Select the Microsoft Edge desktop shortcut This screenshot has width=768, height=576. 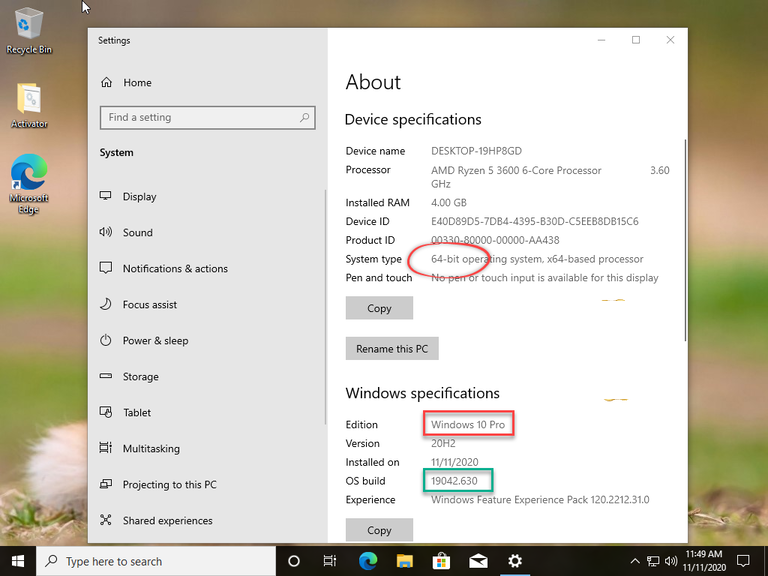pos(29,184)
